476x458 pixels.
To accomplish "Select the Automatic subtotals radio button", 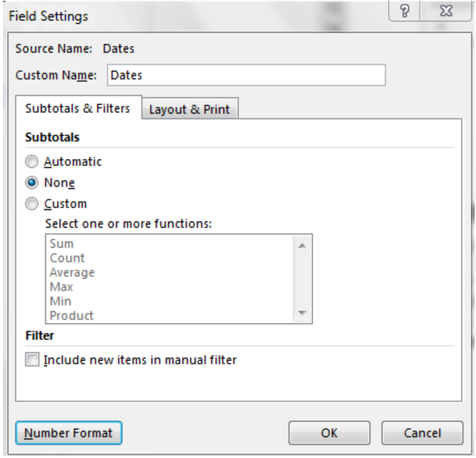I will pos(32,162).
